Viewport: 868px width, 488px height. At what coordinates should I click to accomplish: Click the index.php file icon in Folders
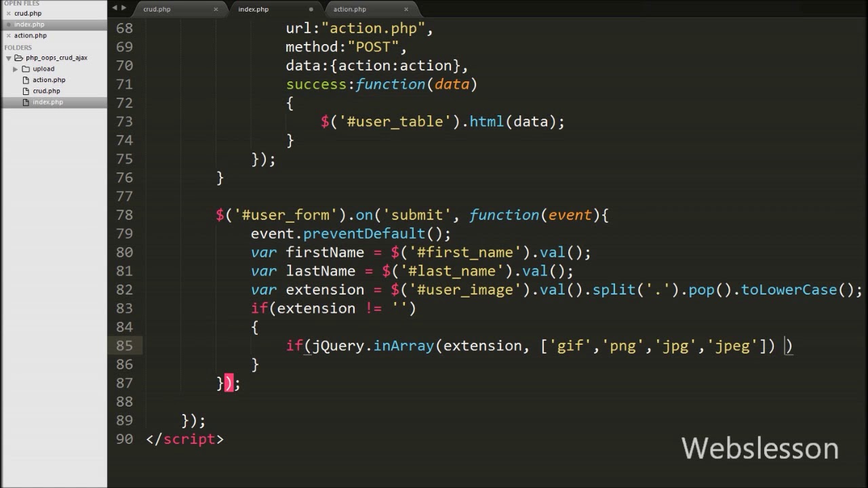[x=26, y=102]
